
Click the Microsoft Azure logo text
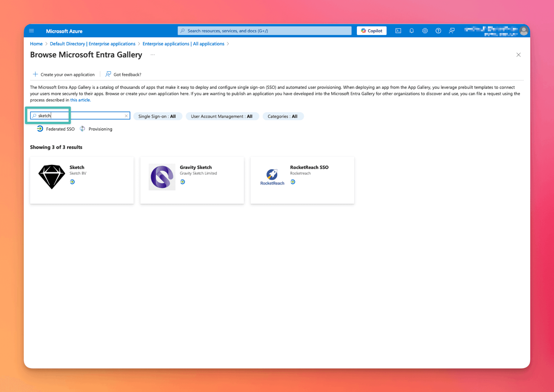[64, 31]
